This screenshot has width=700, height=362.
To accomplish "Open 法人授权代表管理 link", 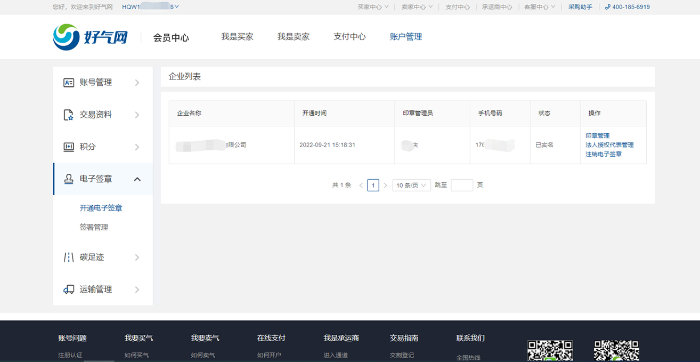I will [x=610, y=145].
